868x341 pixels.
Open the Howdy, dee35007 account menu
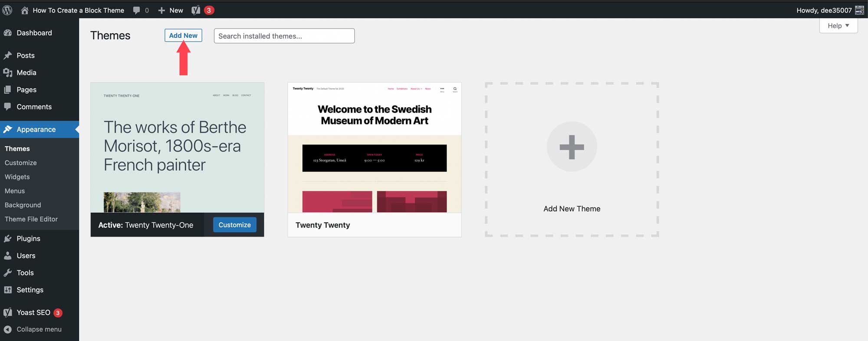coord(824,10)
